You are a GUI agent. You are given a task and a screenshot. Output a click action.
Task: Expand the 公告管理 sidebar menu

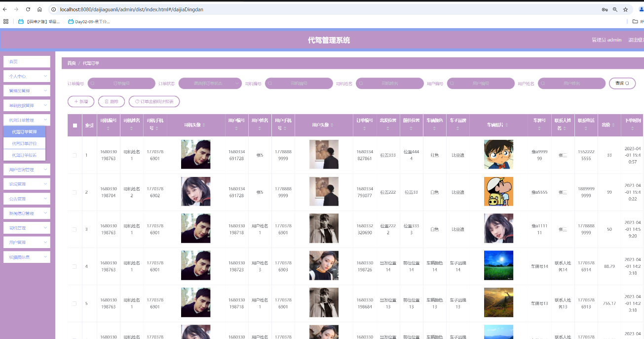coord(27,199)
